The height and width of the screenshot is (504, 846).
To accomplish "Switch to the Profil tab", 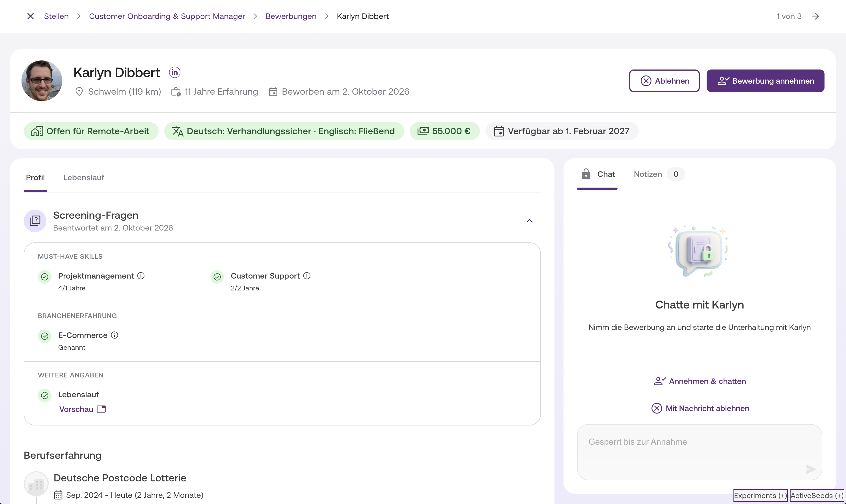I will [35, 178].
